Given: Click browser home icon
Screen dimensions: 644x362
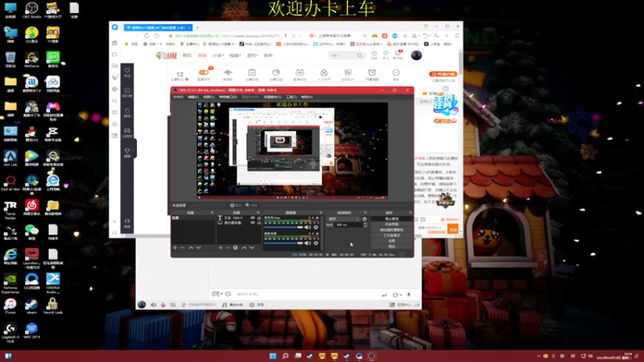Looking at the screenshot, I should [156, 35].
